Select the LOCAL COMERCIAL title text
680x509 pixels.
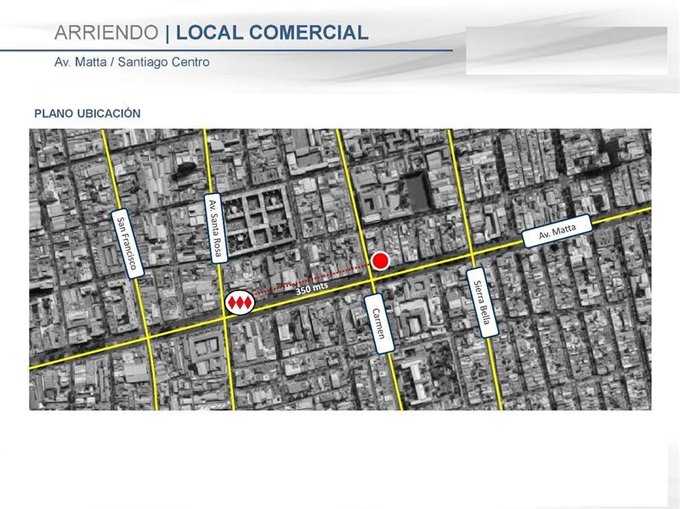coord(272,33)
